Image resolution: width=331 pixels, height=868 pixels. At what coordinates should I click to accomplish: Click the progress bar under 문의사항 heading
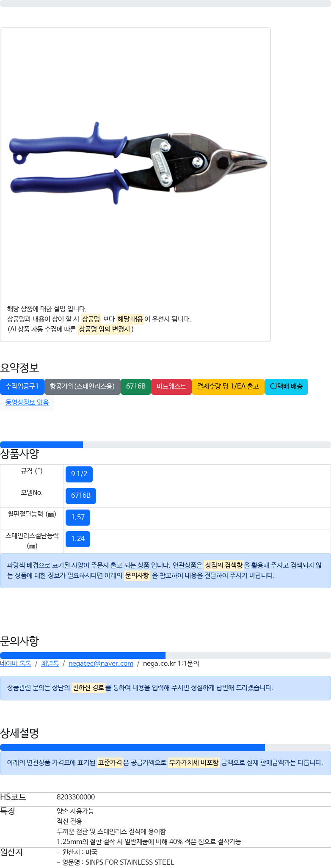click(x=165, y=656)
